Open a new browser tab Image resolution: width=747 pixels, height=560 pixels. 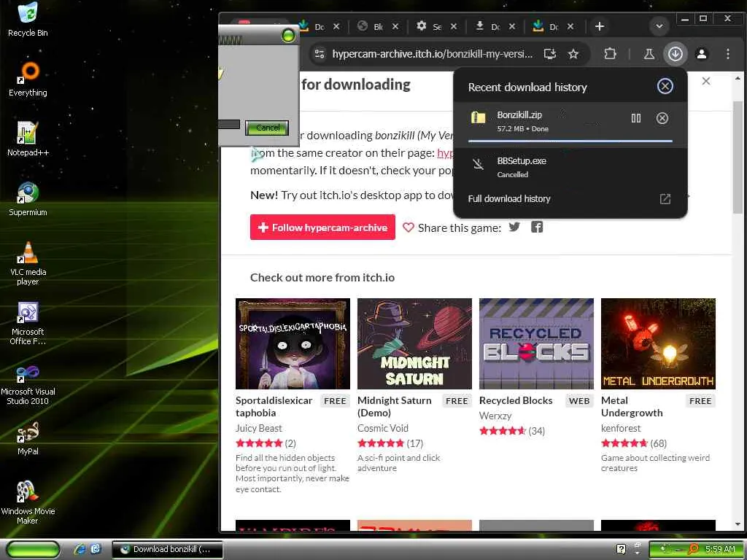tap(600, 26)
